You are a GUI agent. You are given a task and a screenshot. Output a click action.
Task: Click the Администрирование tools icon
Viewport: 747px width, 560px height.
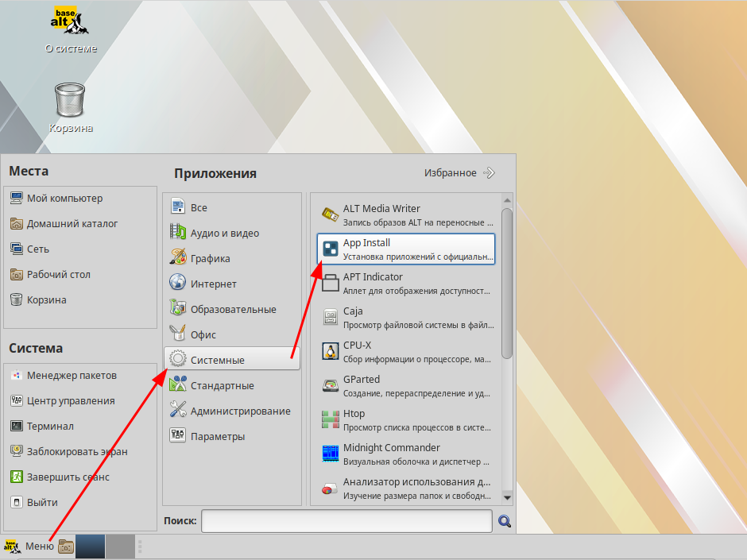(178, 410)
